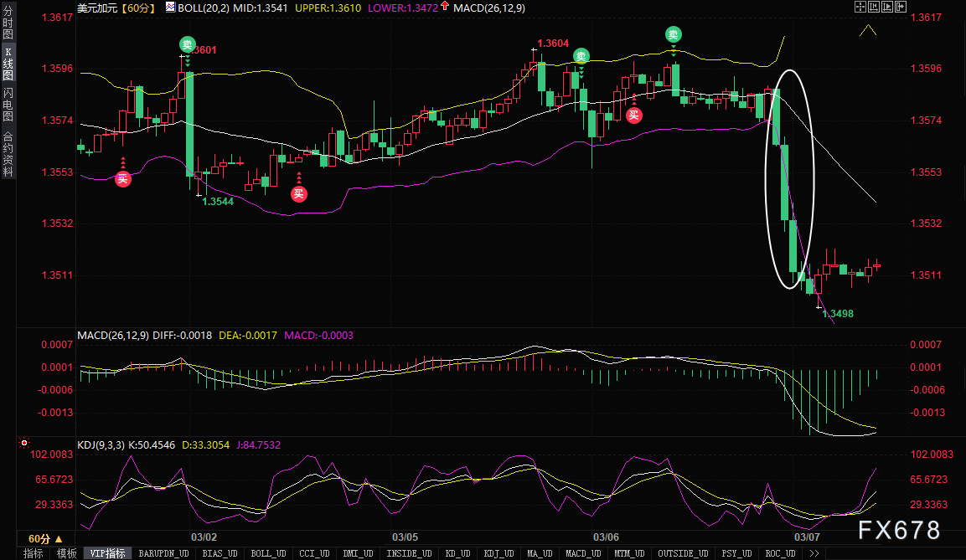This screenshot has height=560, width=966.
Task: Click the KDJ_UD indicator button
Action: [498, 553]
